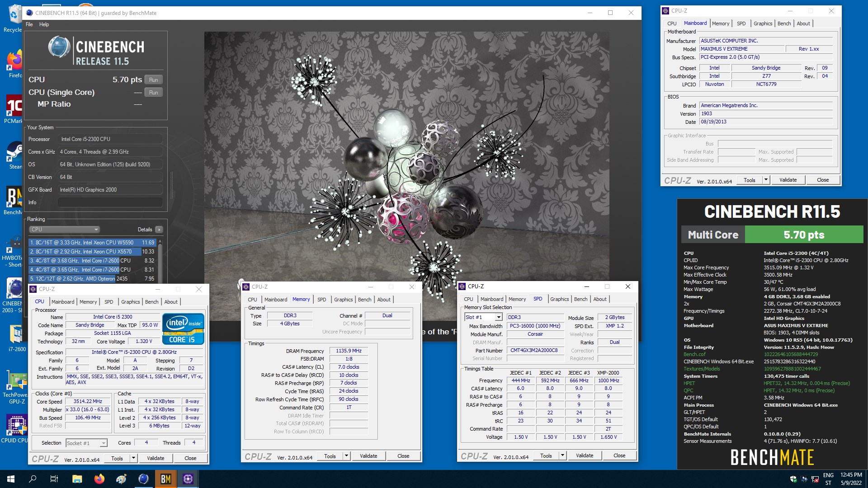
Task: Open Windows Start menu
Action: point(11,479)
